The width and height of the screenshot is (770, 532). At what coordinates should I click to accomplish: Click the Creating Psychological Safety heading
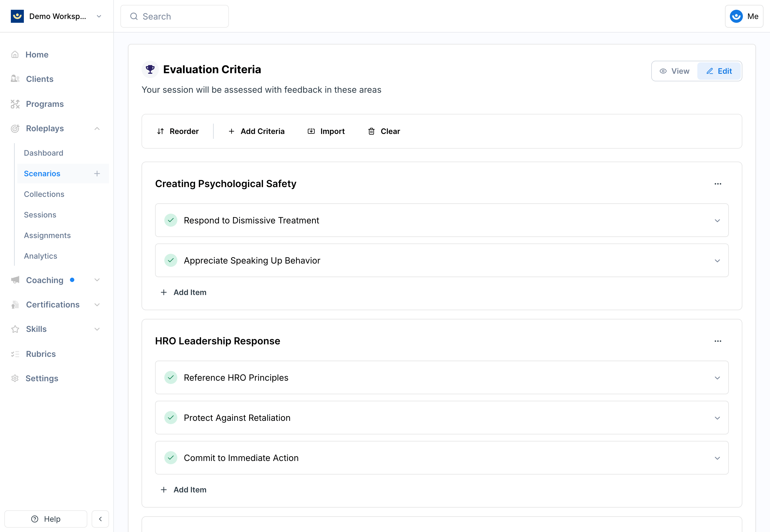226,184
